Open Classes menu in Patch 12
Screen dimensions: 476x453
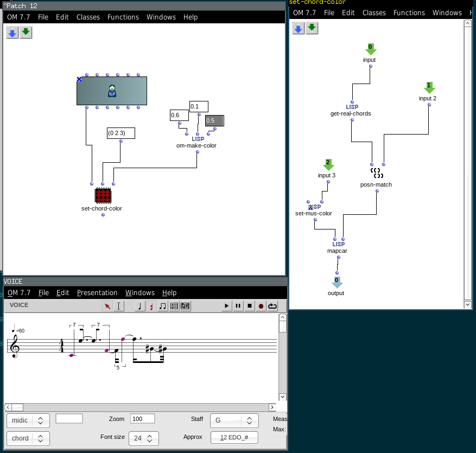pos(88,17)
